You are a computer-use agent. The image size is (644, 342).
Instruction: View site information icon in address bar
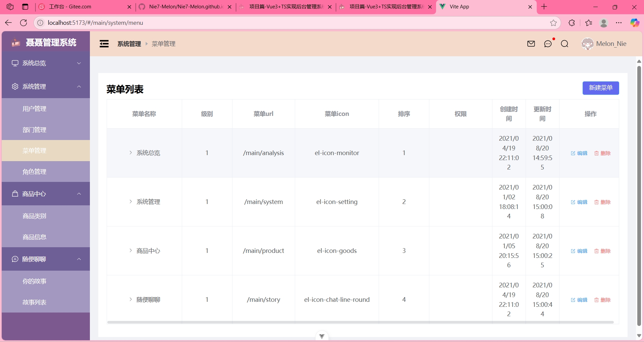coord(40,23)
